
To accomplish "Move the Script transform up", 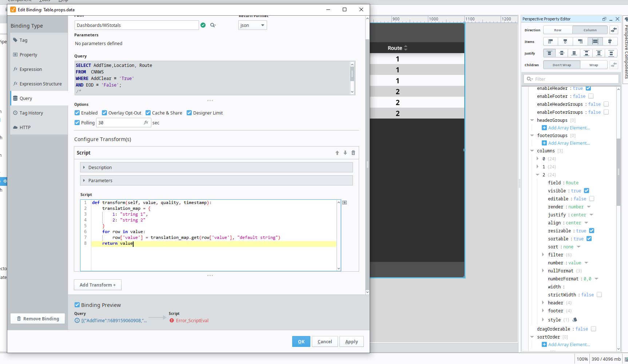I will click(x=337, y=153).
